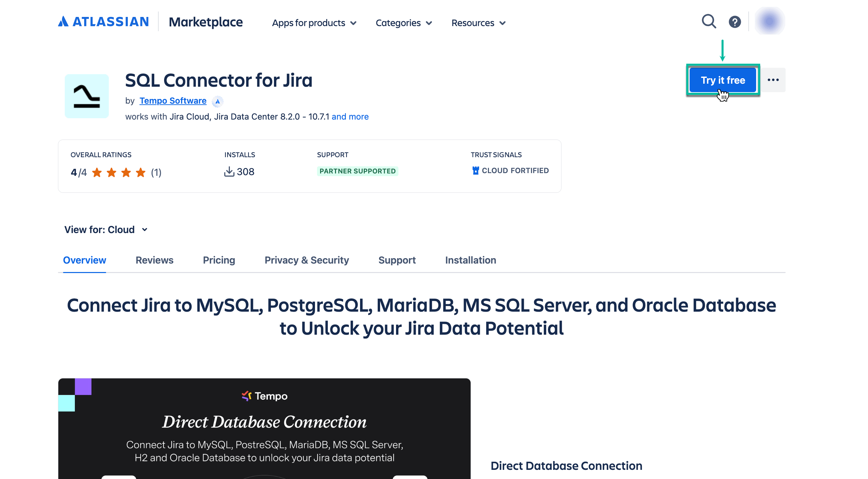Screen dimensions: 868x479
Task: Open the search on the Marketplace
Action: coord(709,21)
